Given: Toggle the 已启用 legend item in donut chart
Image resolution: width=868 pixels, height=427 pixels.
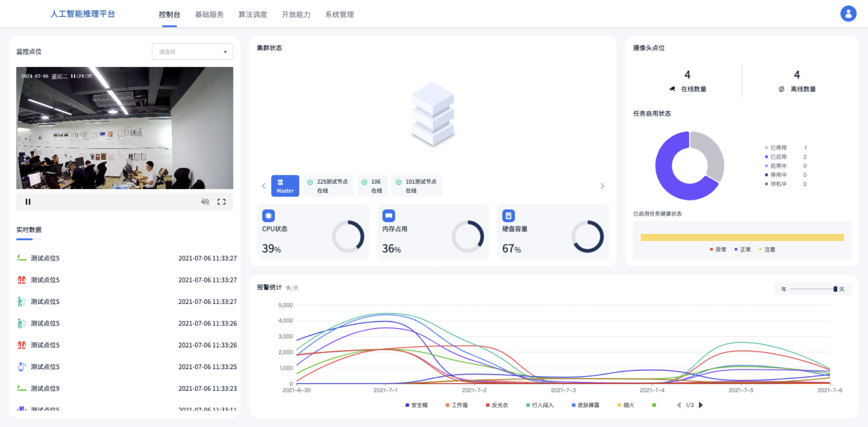Looking at the screenshot, I should click(x=778, y=157).
